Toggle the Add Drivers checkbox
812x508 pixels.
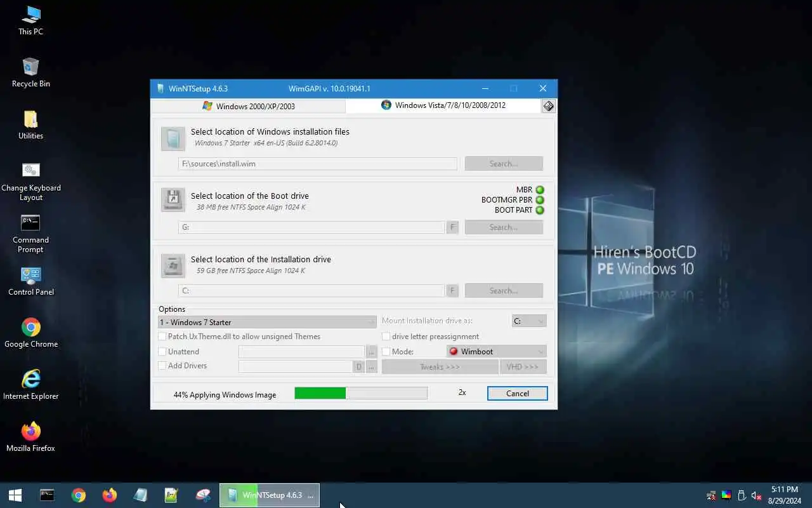tap(162, 366)
